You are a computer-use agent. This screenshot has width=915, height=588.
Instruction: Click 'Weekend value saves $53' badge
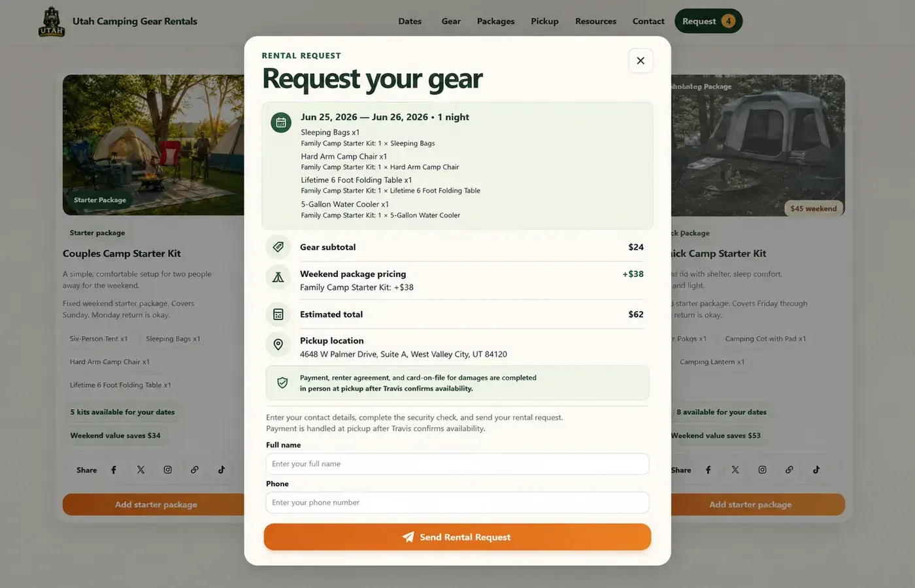[x=716, y=436]
